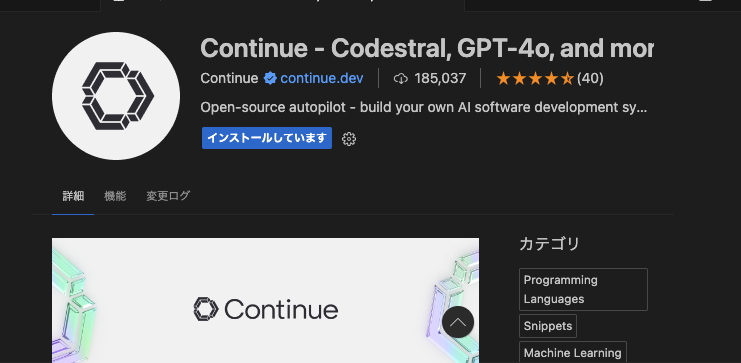
Task: Click the 185,037 install count number
Action: click(440, 78)
